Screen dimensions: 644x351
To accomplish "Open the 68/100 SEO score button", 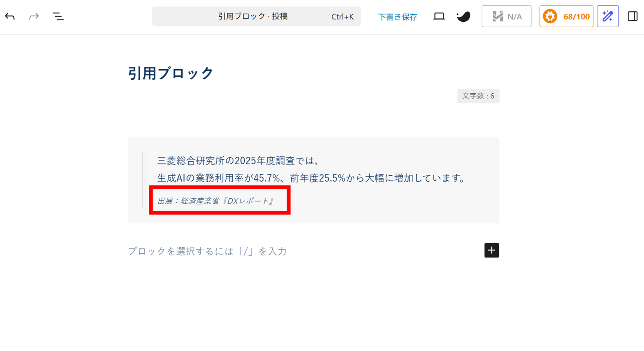I will (x=566, y=16).
